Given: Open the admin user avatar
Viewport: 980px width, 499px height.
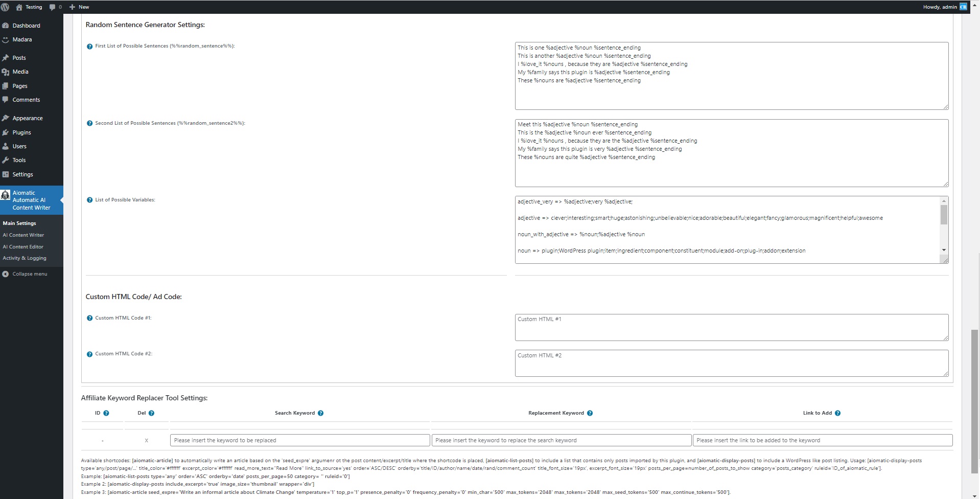Looking at the screenshot, I should click(x=963, y=7).
